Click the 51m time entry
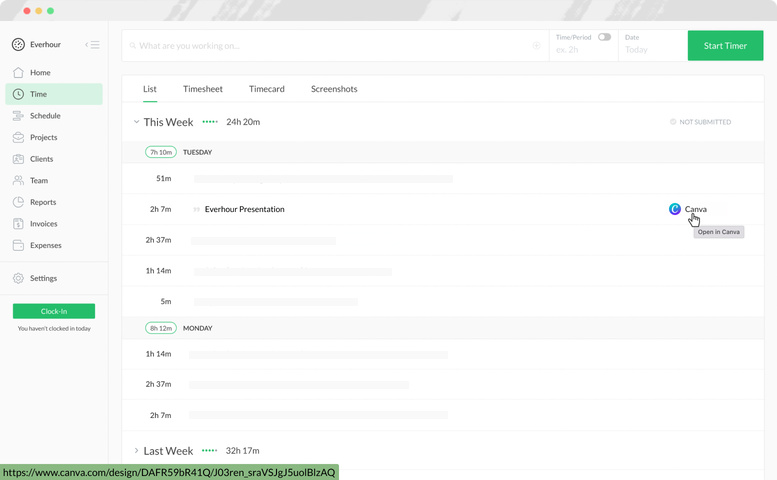Screen dimensions: 777x480 pyautogui.click(x=164, y=178)
